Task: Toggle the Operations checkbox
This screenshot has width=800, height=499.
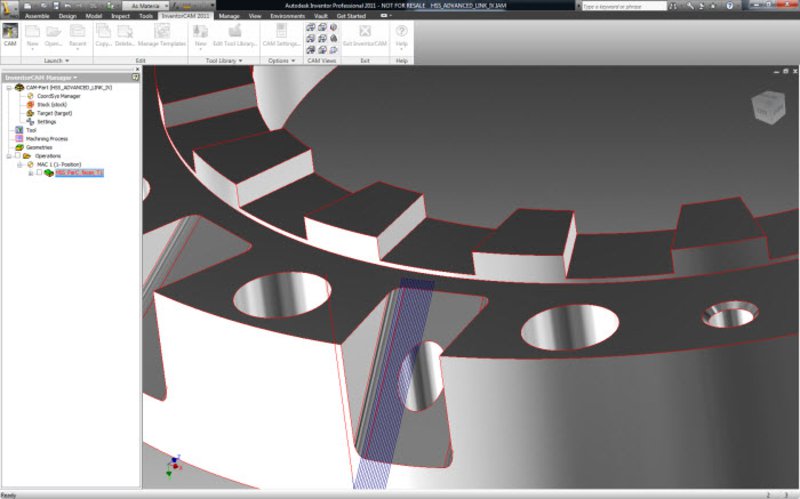Action: [17, 156]
